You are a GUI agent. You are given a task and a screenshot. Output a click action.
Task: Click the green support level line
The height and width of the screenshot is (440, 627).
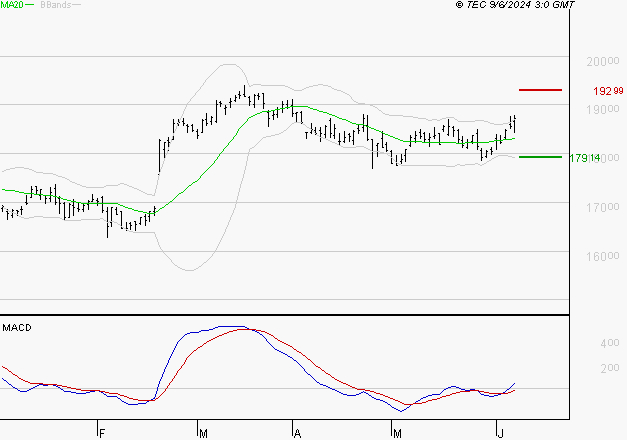pyautogui.click(x=540, y=157)
